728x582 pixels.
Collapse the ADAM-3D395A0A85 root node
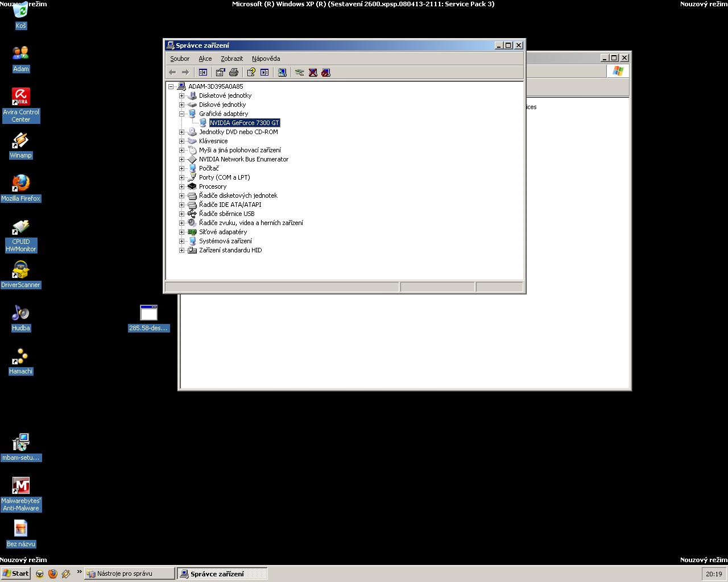tap(171, 86)
